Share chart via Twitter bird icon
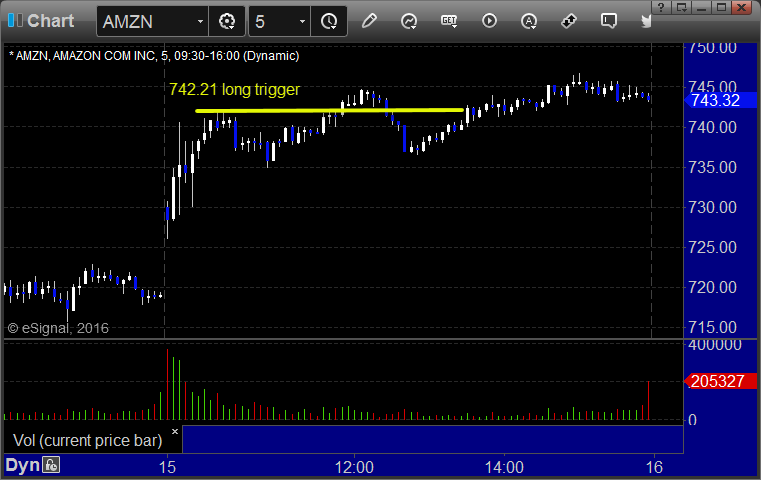Screen dimensions: 761x480 [646, 21]
